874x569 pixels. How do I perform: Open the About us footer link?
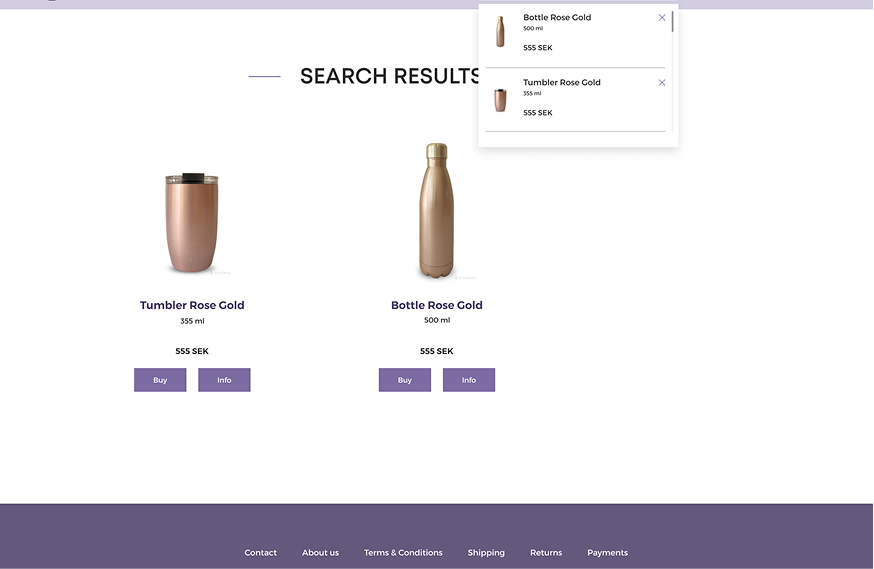point(321,553)
